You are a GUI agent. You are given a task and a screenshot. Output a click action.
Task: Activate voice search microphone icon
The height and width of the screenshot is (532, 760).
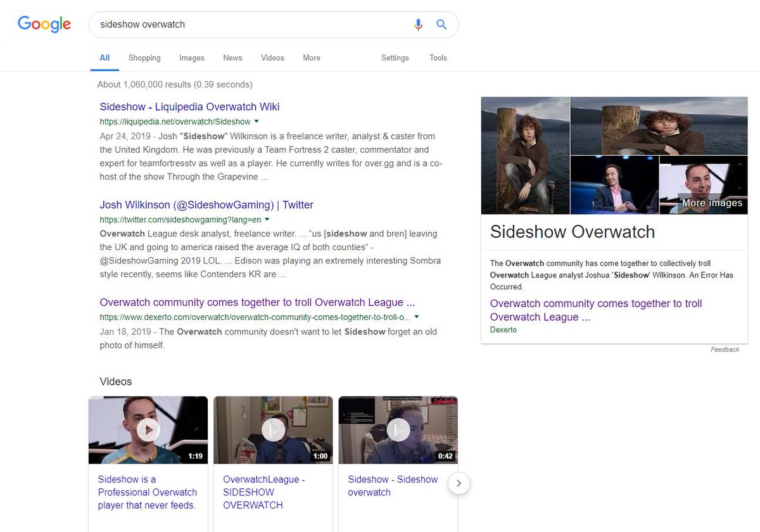(418, 25)
